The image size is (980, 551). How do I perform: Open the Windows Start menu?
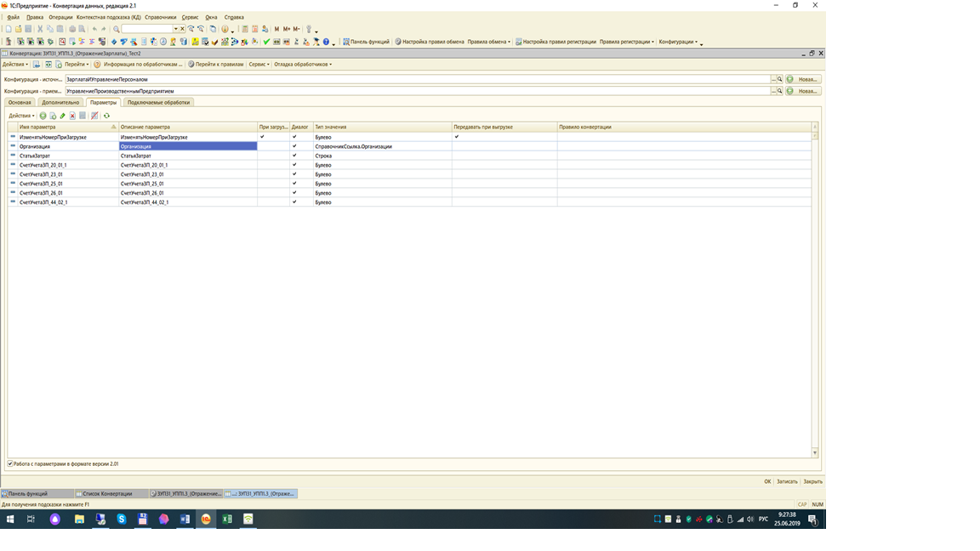pos(10,520)
